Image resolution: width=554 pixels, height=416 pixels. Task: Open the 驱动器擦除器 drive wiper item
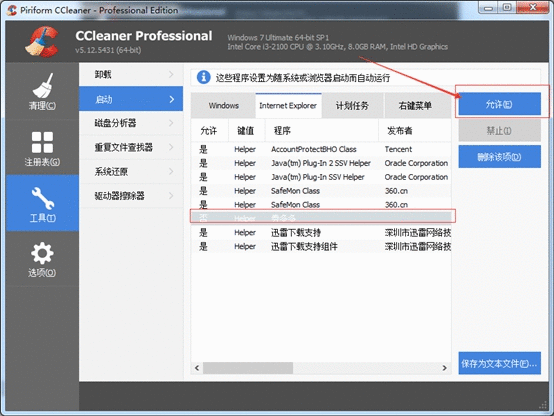point(131,195)
